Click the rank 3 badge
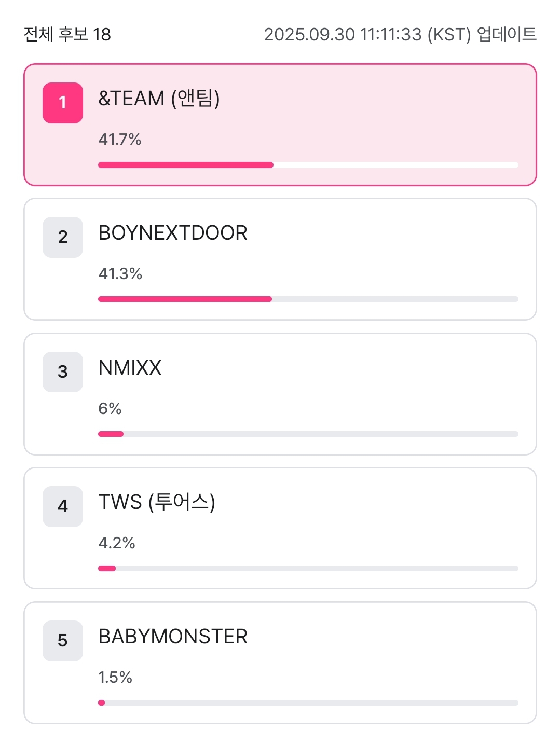 pos(63,371)
